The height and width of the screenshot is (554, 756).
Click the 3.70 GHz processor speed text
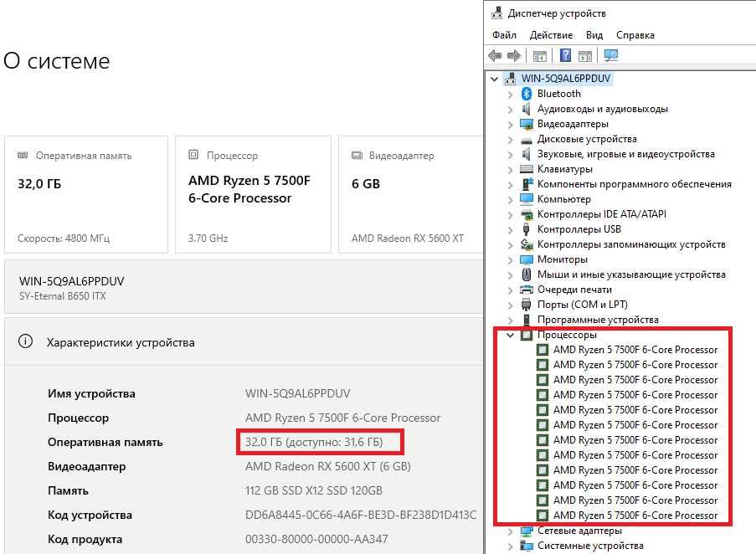208,238
